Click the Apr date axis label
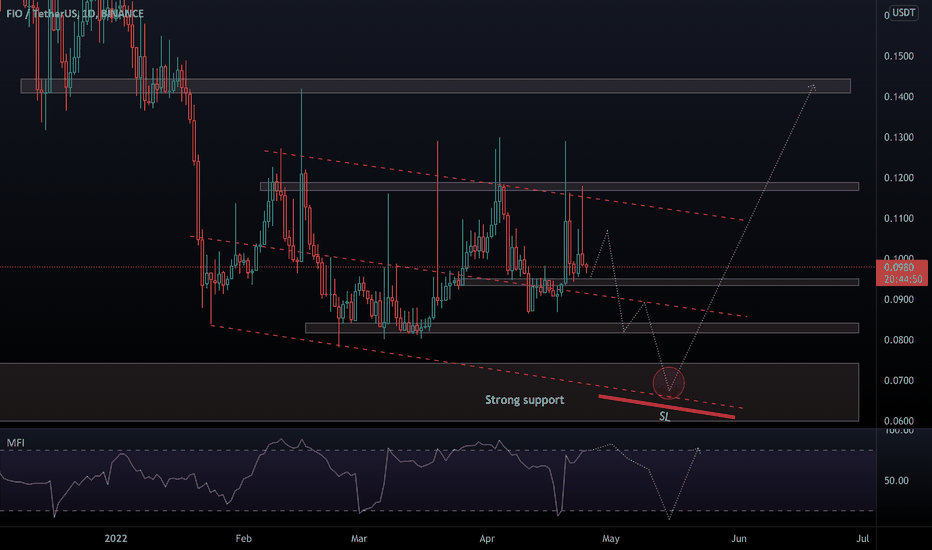 487,539
